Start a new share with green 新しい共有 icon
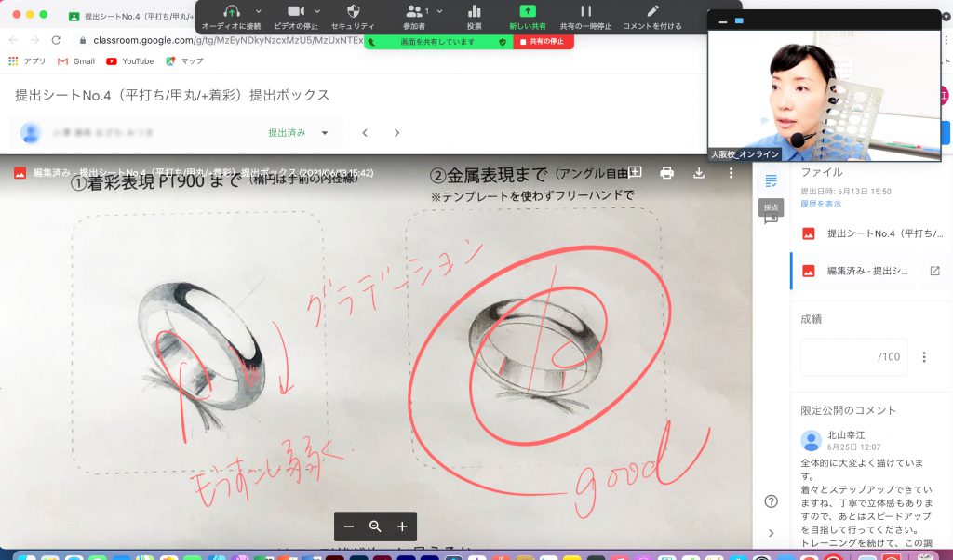This screenshot has width=953, height=560. (x=528, y=11)
